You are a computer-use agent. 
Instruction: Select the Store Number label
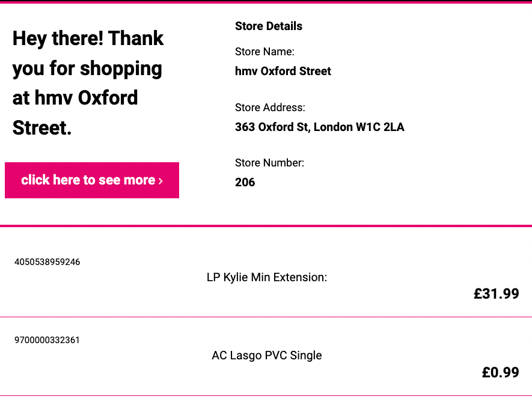point(269,163)
